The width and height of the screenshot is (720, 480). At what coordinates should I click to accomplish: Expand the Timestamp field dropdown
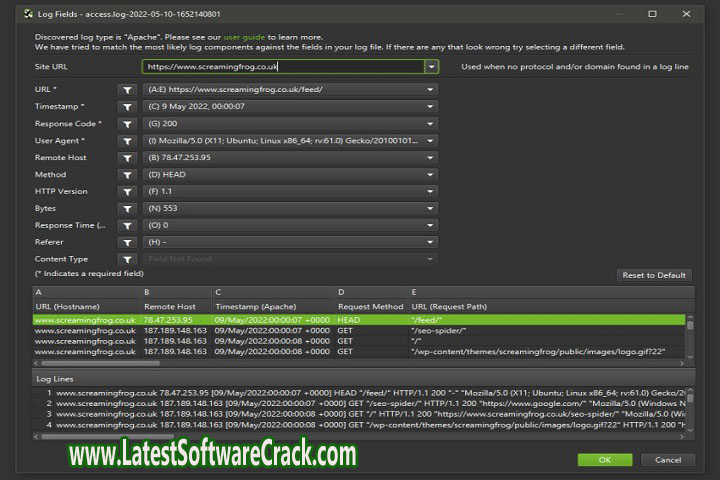click(x=430, y=106)
